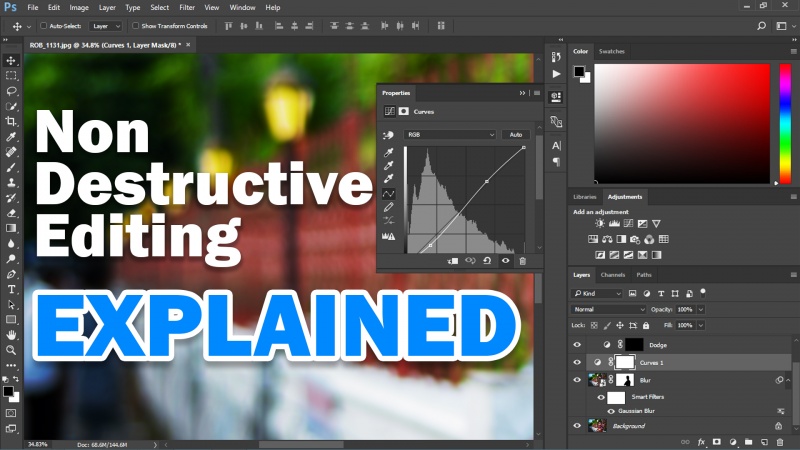The height and width of the screenshot is (450, 800).
Task: Click the Auto button in Curves
Action: click(x=516, y=135)
